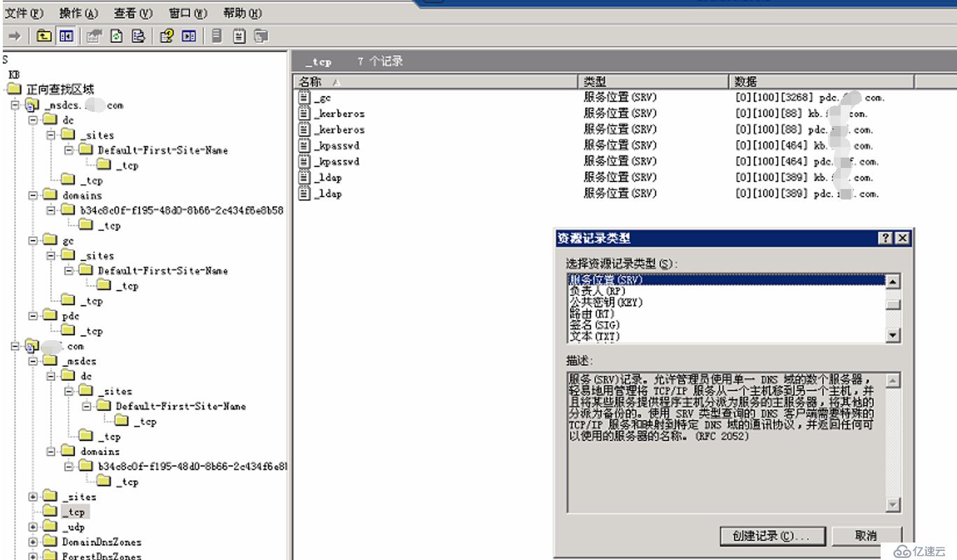Image resolution: width=957 pixels, height=560 pixels.
Task: Expand the DomainDnsZones tree node
Action: (x=33, y=542)
